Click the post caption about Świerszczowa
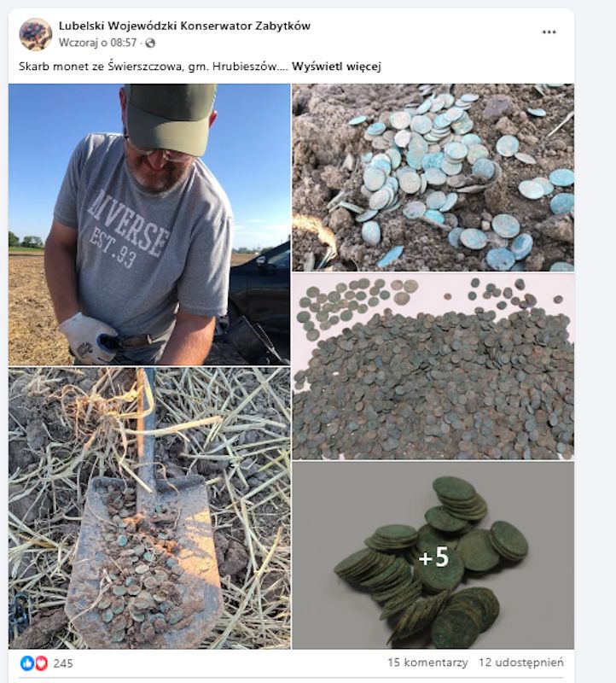Viewport: 616px width, 683px height. point(154,67)
